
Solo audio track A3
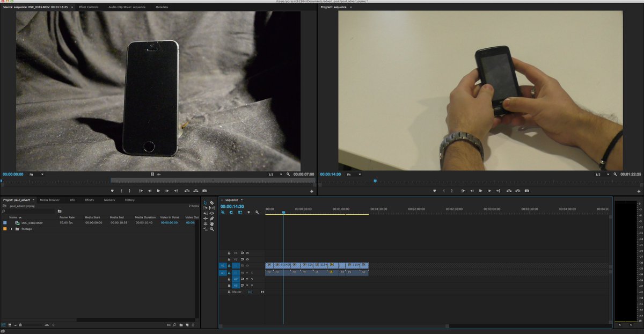(252, 286)
